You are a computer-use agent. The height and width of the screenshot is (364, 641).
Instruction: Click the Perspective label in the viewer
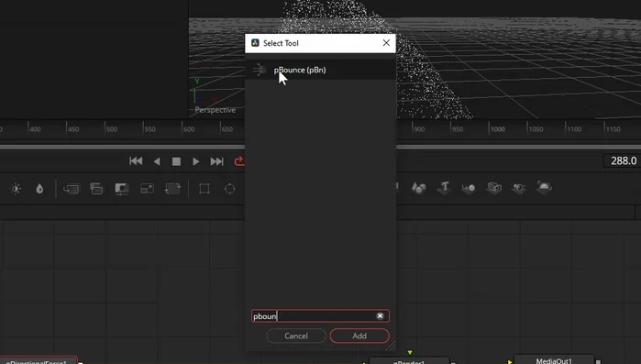click(x=215, y=110)
